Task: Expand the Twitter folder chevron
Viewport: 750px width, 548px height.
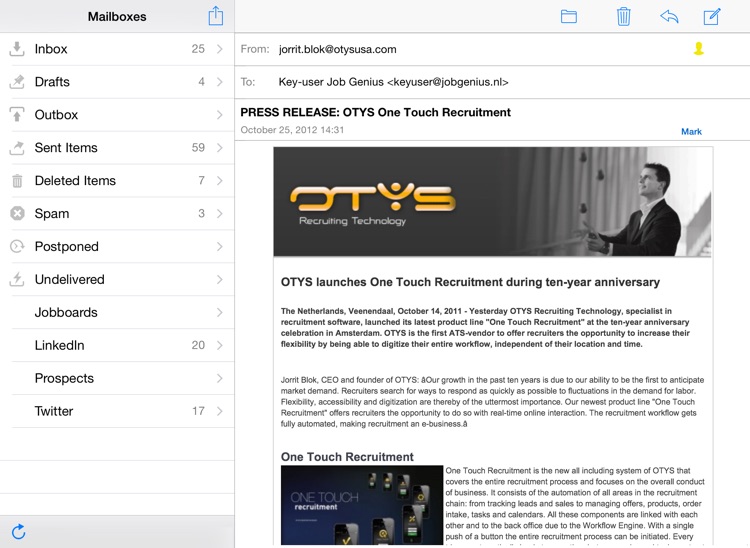Action: coord(220,411)
